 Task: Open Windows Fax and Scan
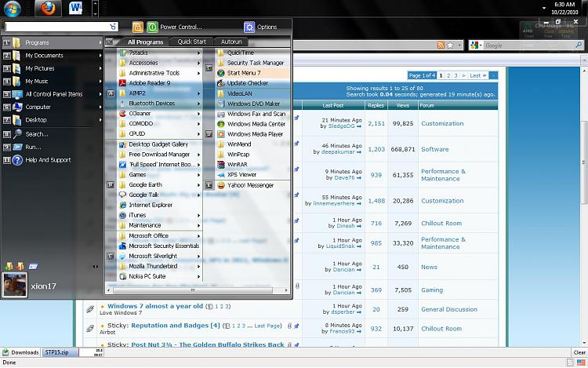(x=256, y=114)
